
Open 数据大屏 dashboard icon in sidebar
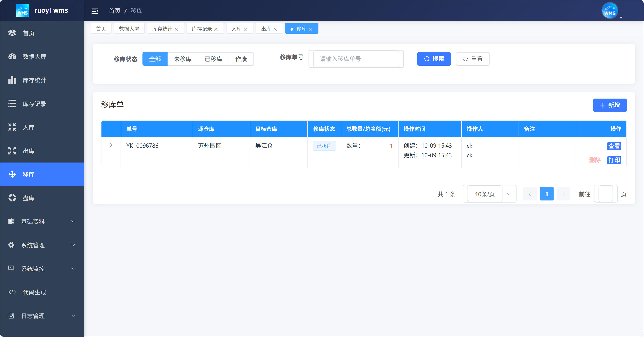click(x=12, y=57)
